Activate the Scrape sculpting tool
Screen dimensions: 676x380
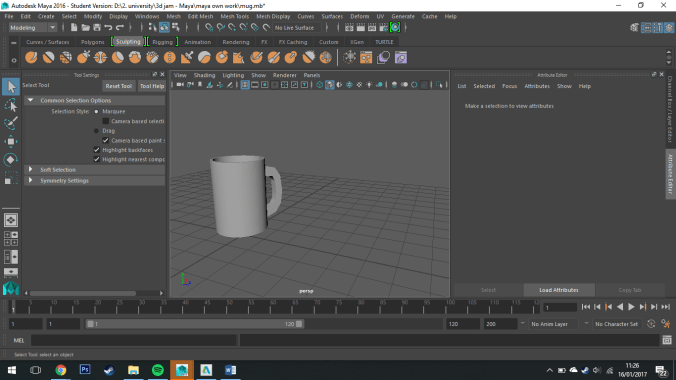[x=222, y=57]
